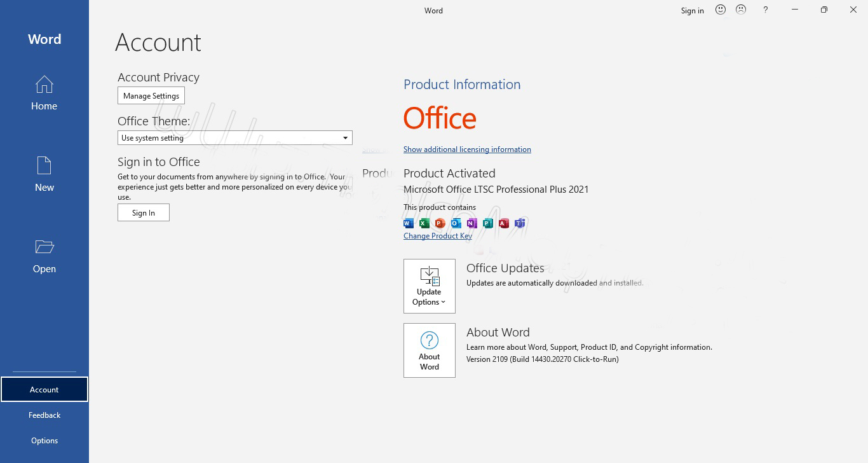
Task: Click the Change Product Key link
Action: tap(438, 236)
